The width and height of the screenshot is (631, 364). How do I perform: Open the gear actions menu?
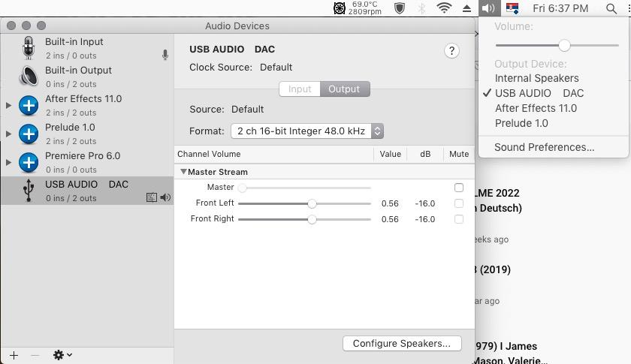(62, 355)
